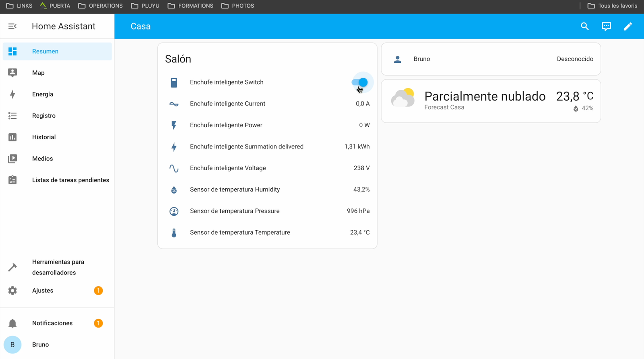Open Enchufe inteligente Power row
The height and width of the screenshot is (359, 644).
click(x=267, y=125)
